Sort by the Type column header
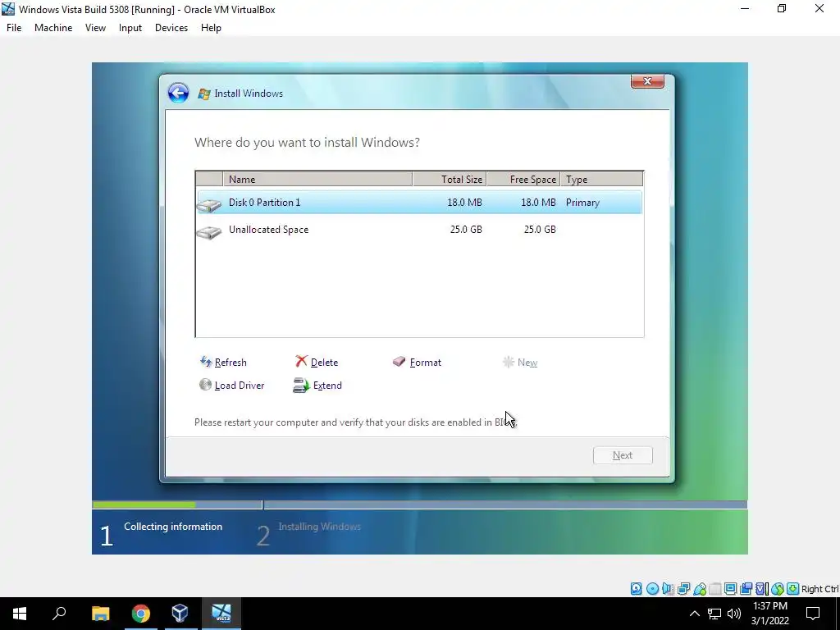Image resolution: width=840 pixels, height=630 pixels. point(601,180)
